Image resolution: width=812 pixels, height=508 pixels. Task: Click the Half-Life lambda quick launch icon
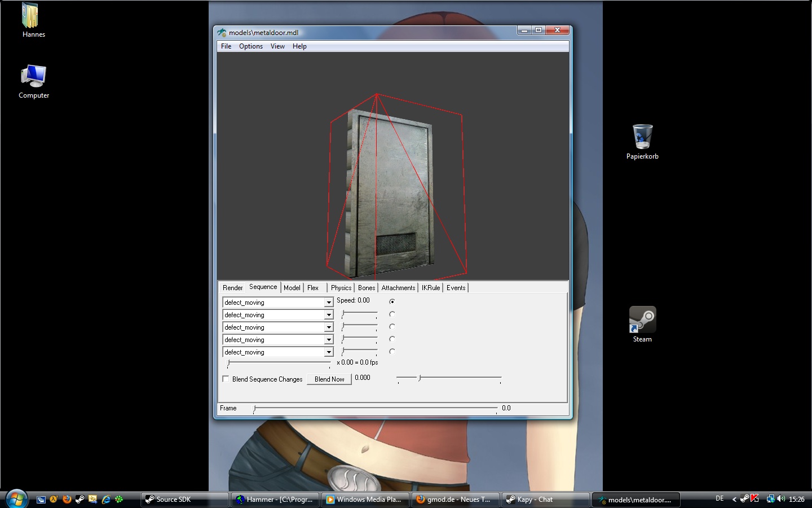54,499
